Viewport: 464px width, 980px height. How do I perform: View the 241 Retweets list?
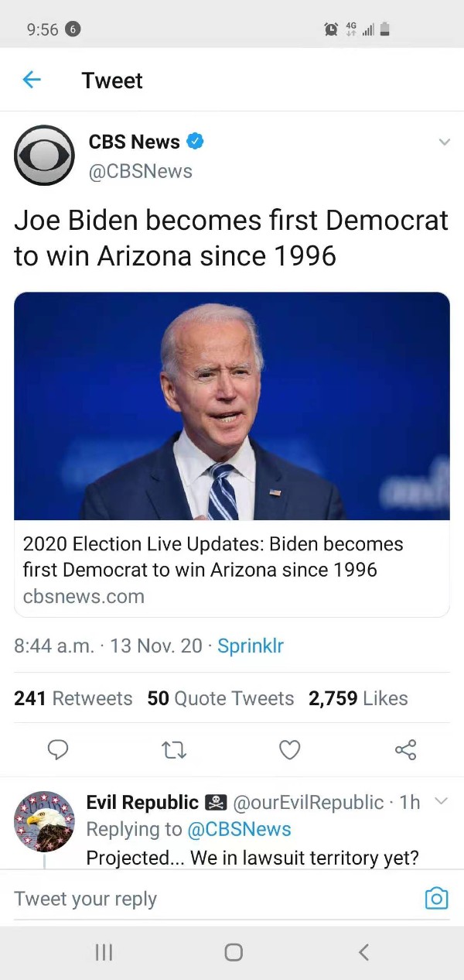[x=73, y=698]
